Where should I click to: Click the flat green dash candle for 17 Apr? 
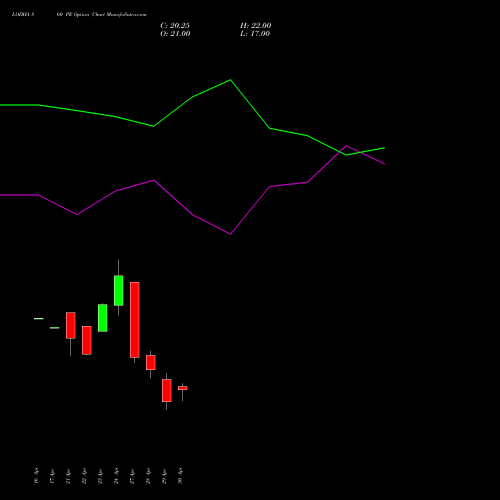click(x=55, y=328)
